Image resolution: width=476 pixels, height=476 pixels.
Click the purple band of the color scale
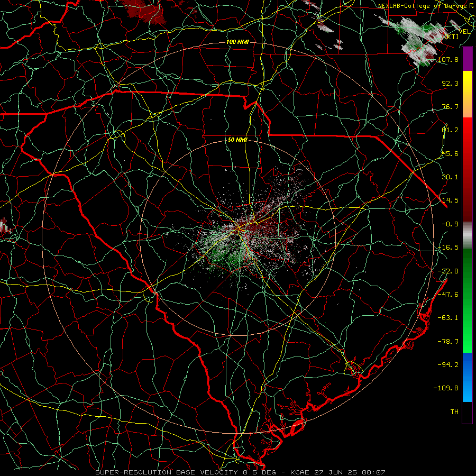point(467,59)
